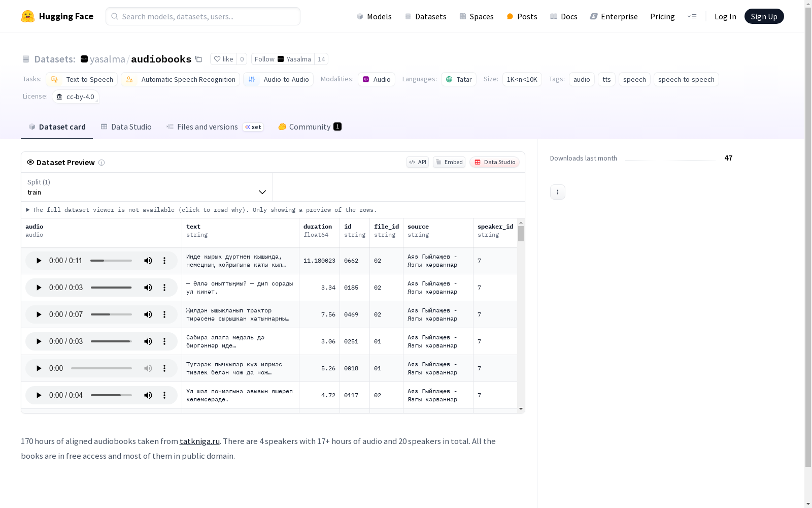Viewport: 812px width, 508px height.
Task: Click the Embed button
Action: tap(449, 162)
